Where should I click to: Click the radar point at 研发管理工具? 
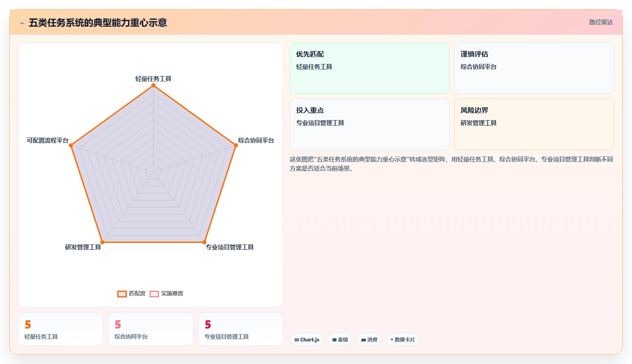[102, 242]
